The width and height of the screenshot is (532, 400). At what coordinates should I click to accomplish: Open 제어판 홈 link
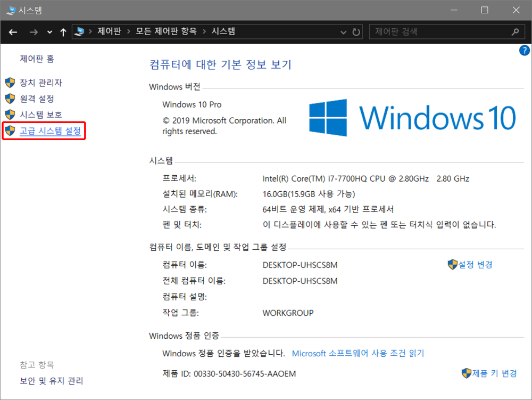[37, 59]
